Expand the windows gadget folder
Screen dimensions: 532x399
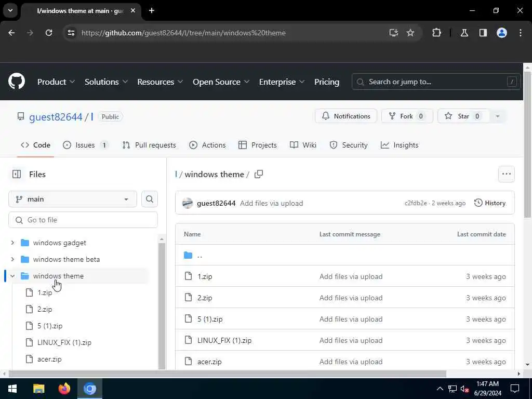tap(12, 243)
